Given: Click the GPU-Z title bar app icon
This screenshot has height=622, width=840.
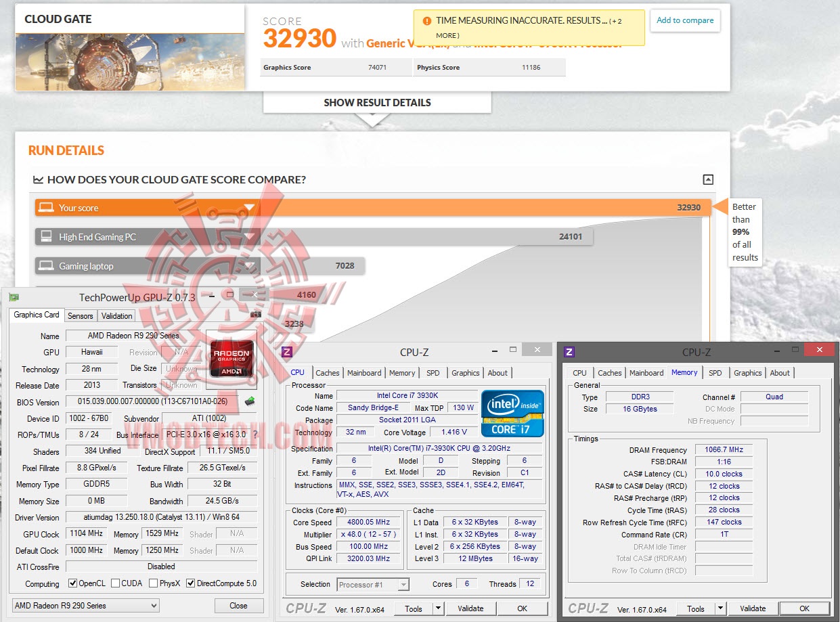Looking at the screenshot, I should tap(14, 297).
